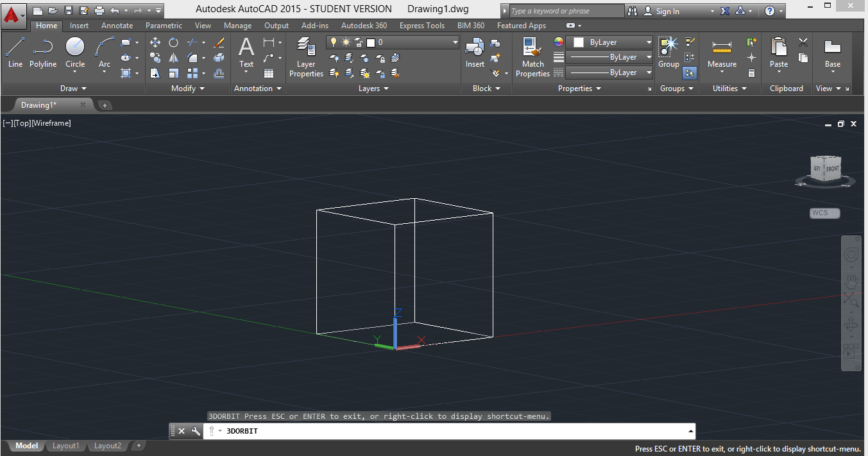Switch to the Insert ribbon tab

[80, 26]
